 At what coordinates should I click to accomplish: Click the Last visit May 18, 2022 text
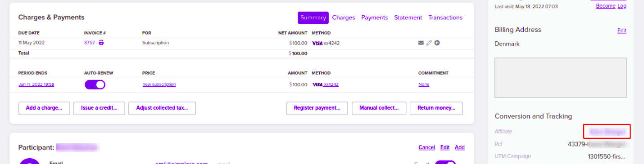tap(526, 7)
